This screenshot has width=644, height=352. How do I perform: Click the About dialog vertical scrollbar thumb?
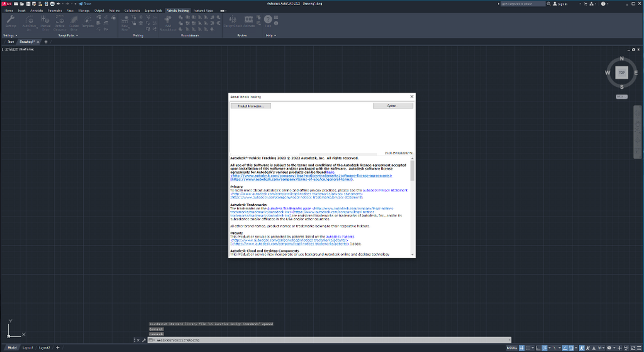pyautogui.click(x=413, y=171)
